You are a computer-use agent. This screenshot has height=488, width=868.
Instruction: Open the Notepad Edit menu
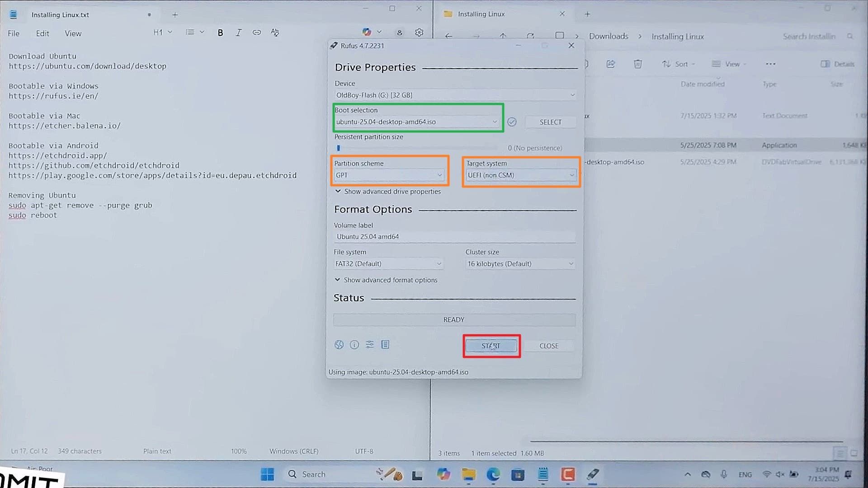click(42, 33)
